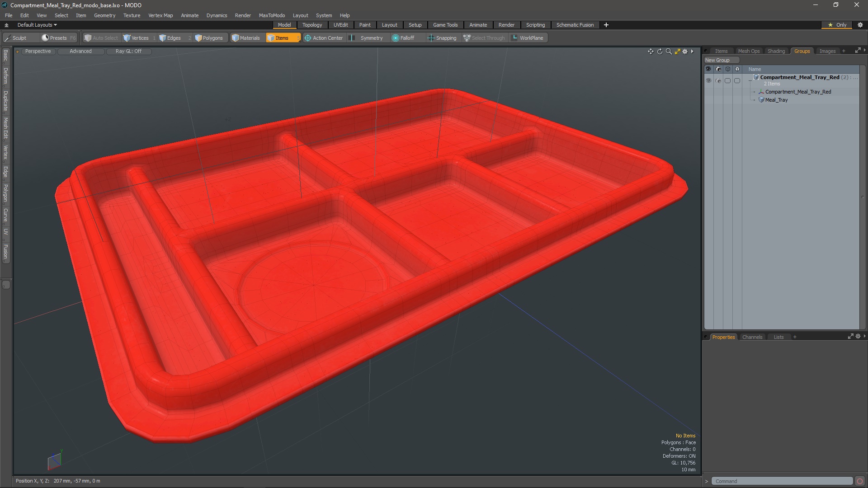
Task: Toggle render camera for Compartment_Meal_Tray_Red group
Action: coord(718,80)
